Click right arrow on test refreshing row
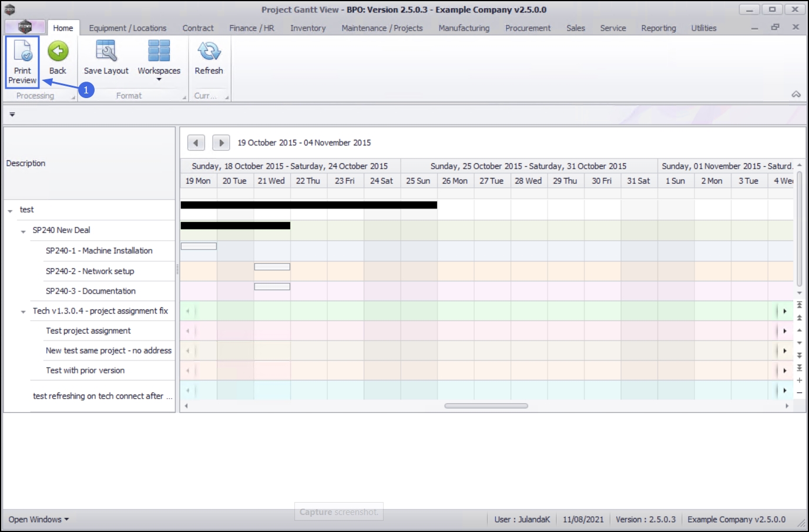 pos(784,390)
